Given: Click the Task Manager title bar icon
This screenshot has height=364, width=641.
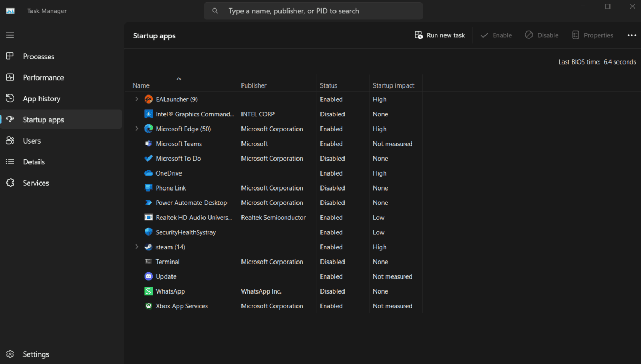Looking at the screenshot, I should pyautogui.click(x=11, y=11).
